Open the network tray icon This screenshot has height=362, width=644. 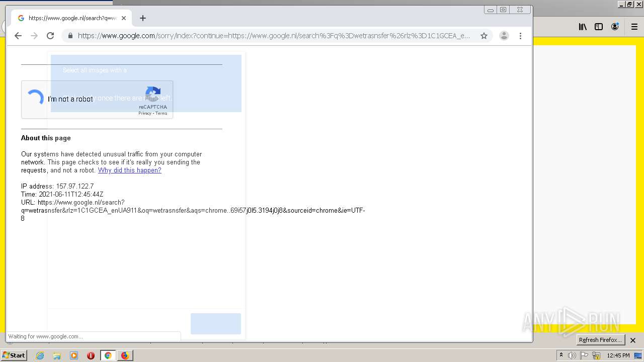tap(596, 355)
